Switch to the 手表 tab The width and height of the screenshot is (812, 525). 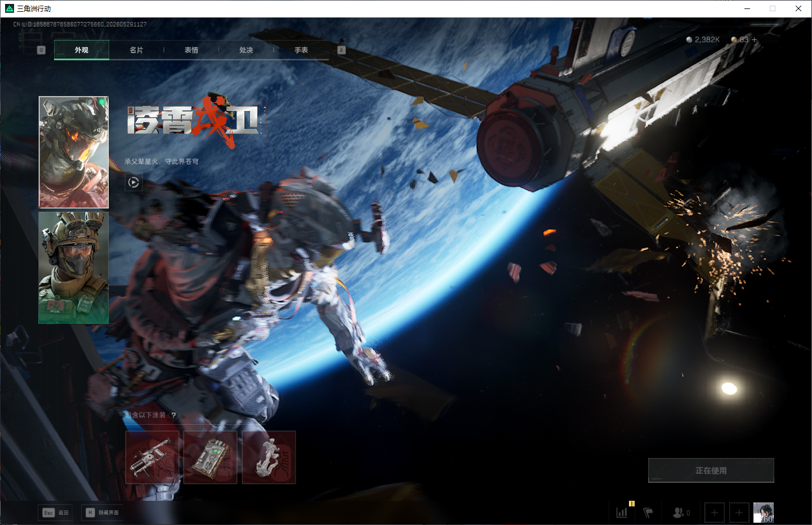(301, 50)
